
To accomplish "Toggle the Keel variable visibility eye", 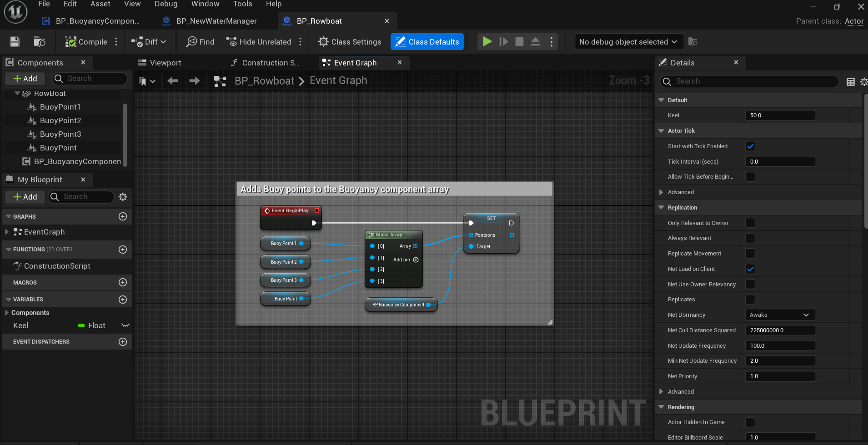I will coord(125,325).
